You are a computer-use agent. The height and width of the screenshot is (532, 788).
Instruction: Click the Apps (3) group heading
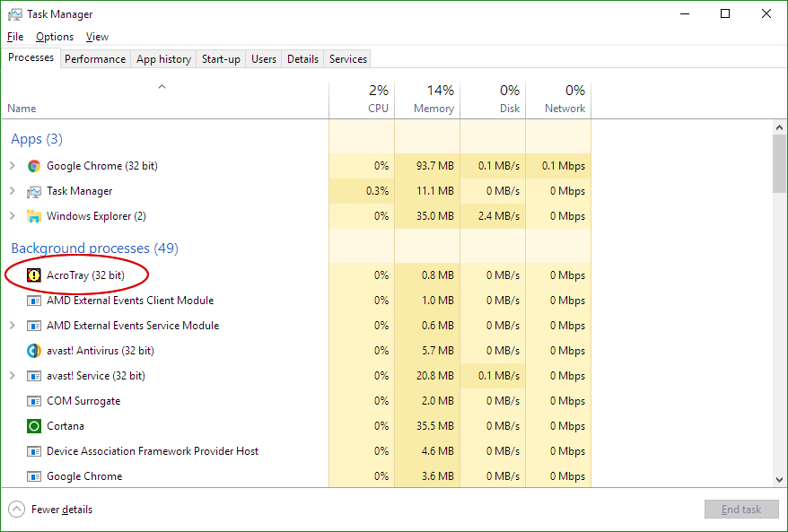pos(37,139)
